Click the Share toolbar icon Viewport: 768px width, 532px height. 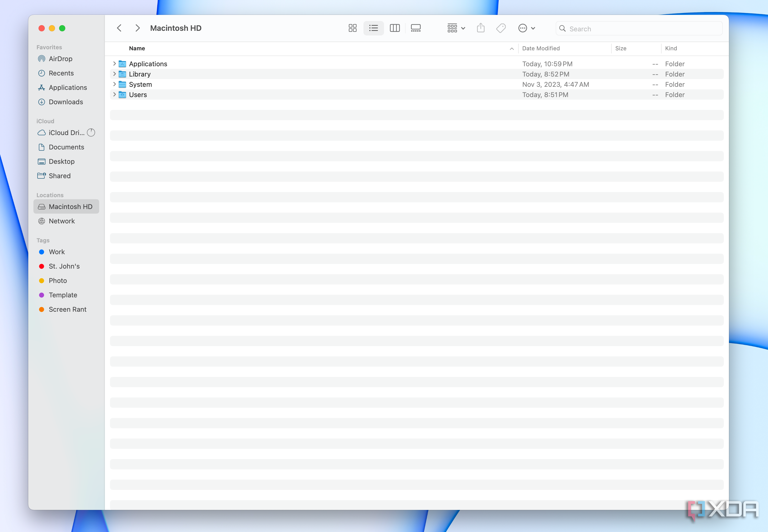[x=480, y=28]
